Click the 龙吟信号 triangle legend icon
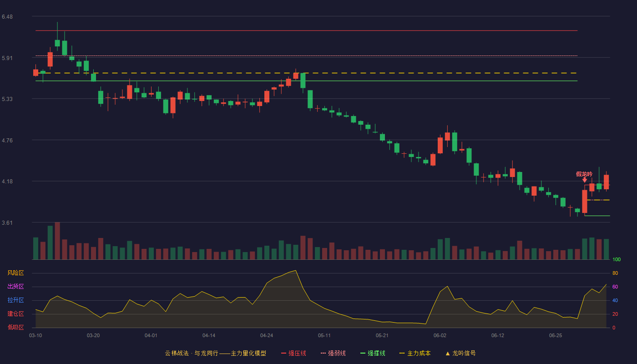This screenshot has width=637, height=364. coord(448,354)
